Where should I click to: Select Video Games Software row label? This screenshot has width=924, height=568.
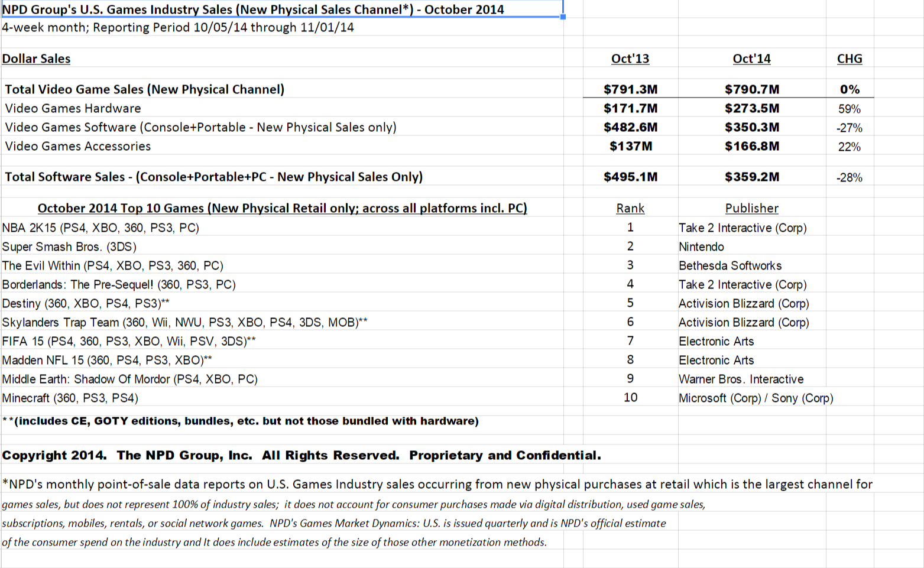(200, 127)
